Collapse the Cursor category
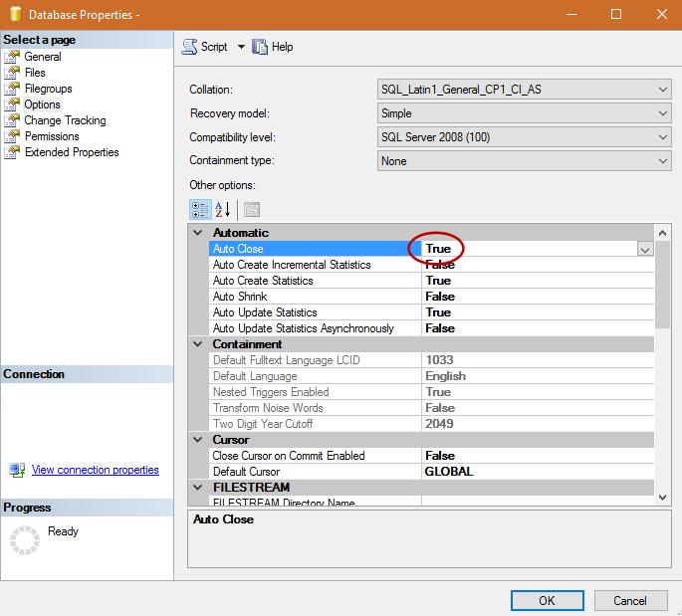Screen dimensions: 682x616 coord(198,440)
